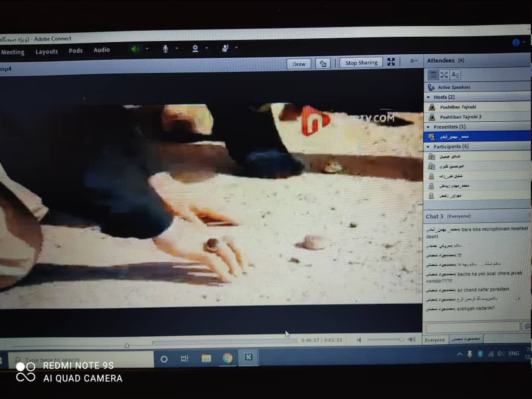Switch Attendees pod to status view
This screenshot has width=532, height=399.
coord(455,75)
